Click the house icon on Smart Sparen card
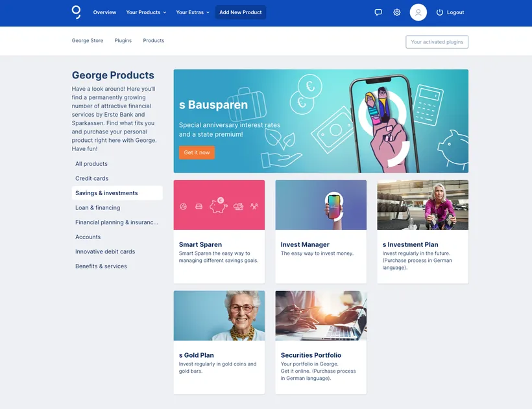 click(x=238, y=206)
